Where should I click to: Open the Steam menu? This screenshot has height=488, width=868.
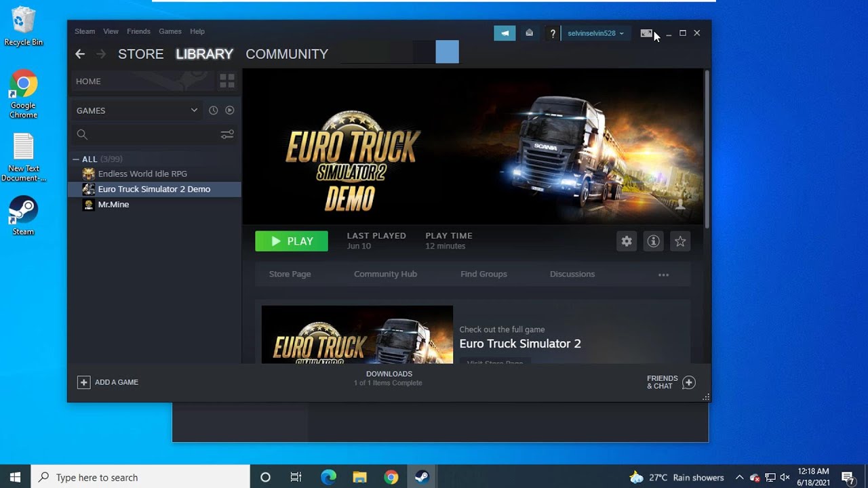85,32
